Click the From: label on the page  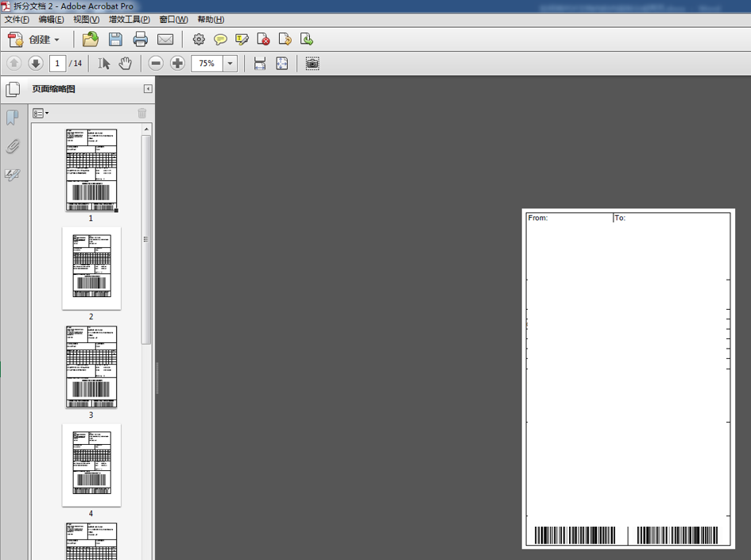point(538,218)
